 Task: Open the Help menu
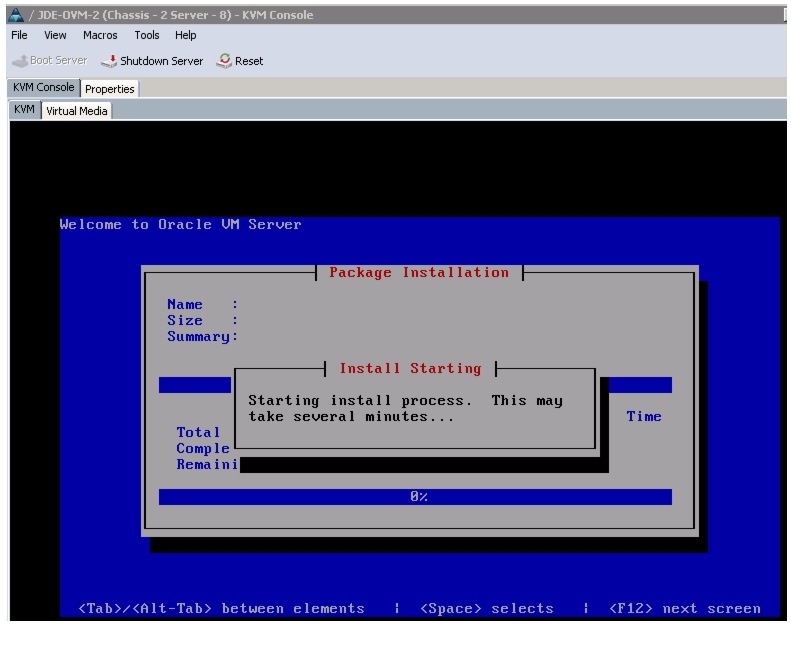(x=185, y=35)
